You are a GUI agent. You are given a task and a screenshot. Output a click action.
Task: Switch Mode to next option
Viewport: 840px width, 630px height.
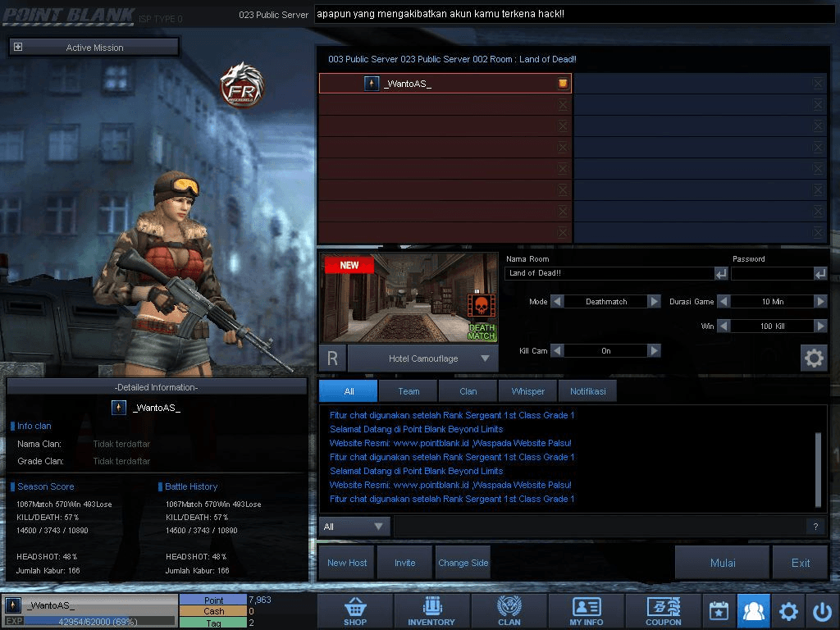[x=654, y=302]
